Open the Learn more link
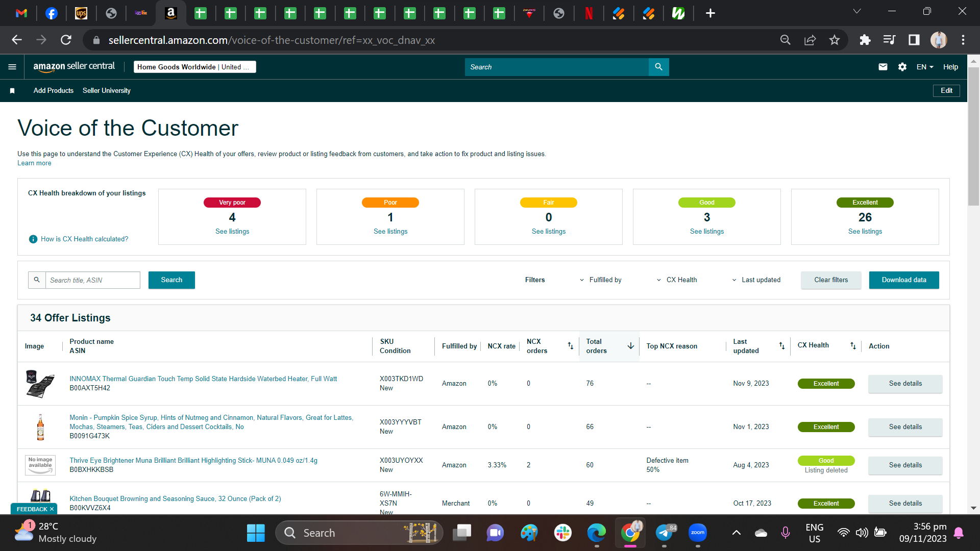 point(34,163)
